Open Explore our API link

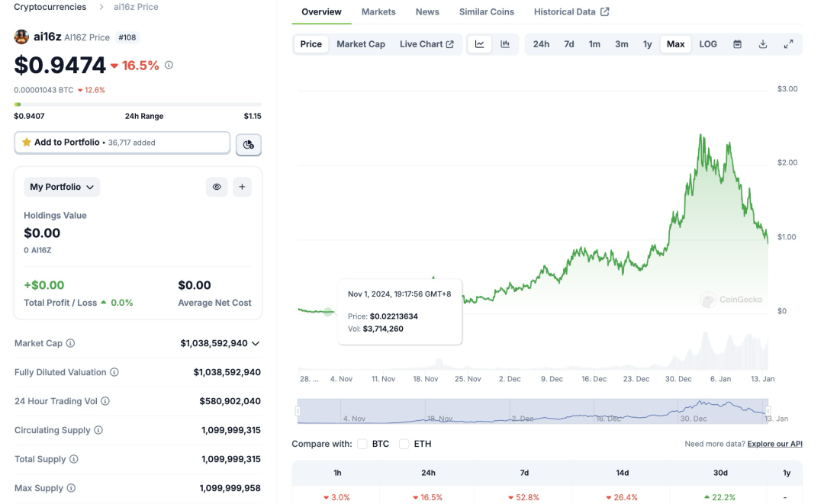tap(774, 444)
